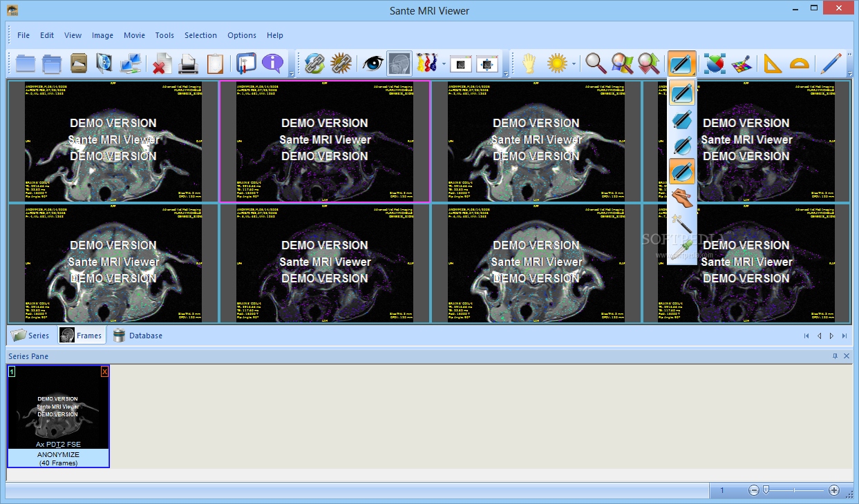Open the View menu
This screenshot has width=859, height=504.
pyautogui.click(x=73, y=35)
